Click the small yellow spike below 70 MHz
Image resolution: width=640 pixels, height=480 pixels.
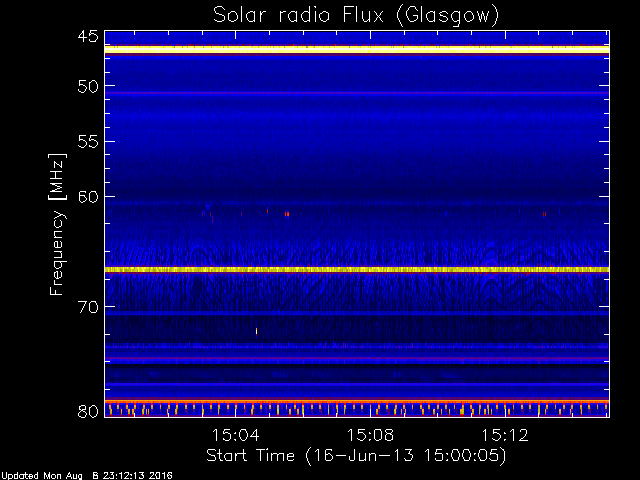(256, 331)
